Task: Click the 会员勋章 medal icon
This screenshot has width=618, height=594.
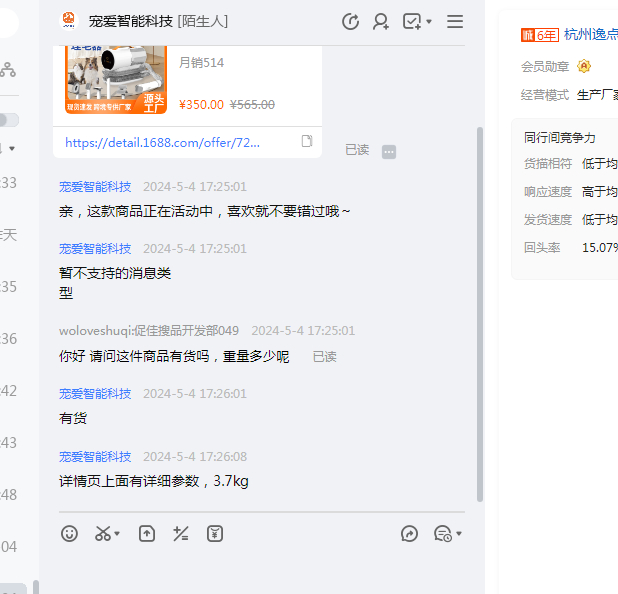Action: click(584, 66)
